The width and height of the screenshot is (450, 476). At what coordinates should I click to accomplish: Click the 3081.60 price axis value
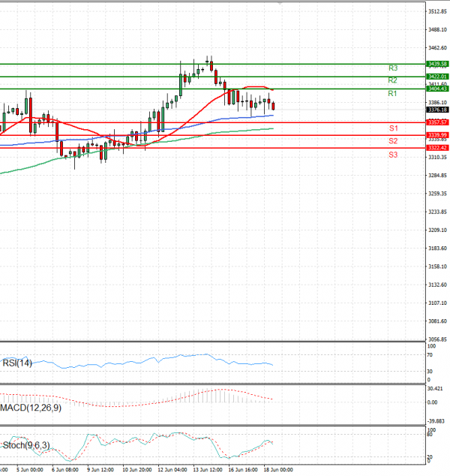pos(437,321)
